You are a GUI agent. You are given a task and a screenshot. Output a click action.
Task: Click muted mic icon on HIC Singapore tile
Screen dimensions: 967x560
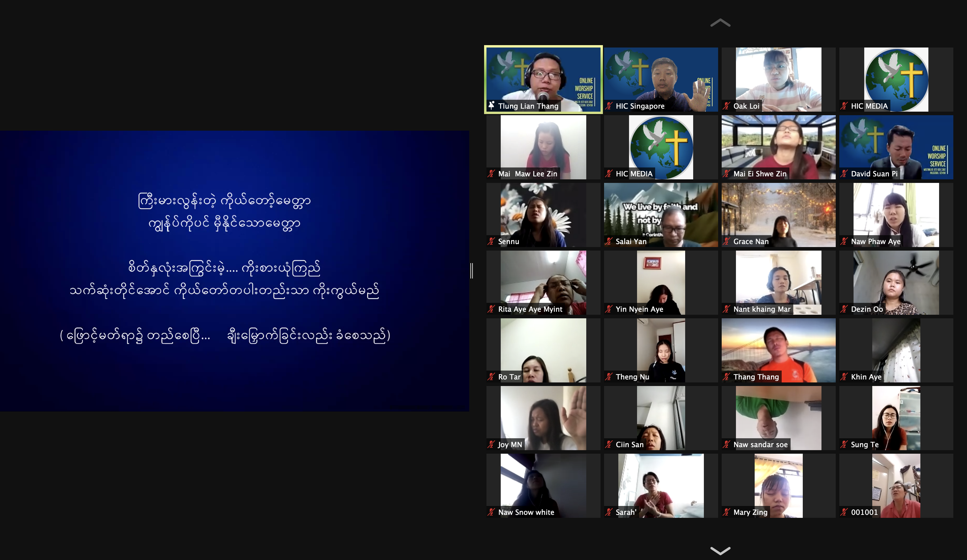click(x=609, y=106)
